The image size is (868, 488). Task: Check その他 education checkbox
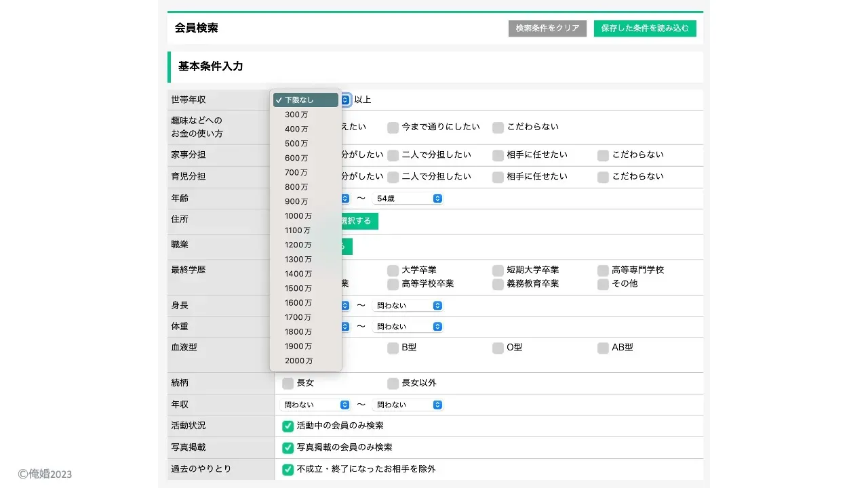604,284
